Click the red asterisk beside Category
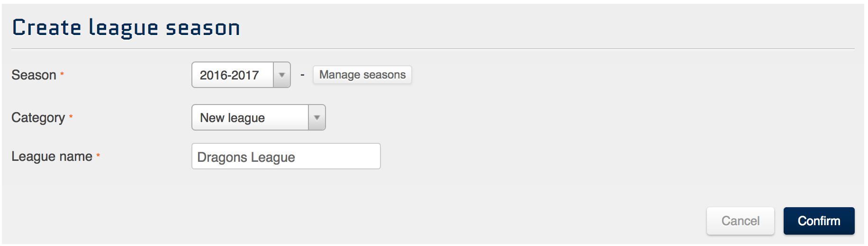Screen dimensions: 868x246 (x=71, y=116)
